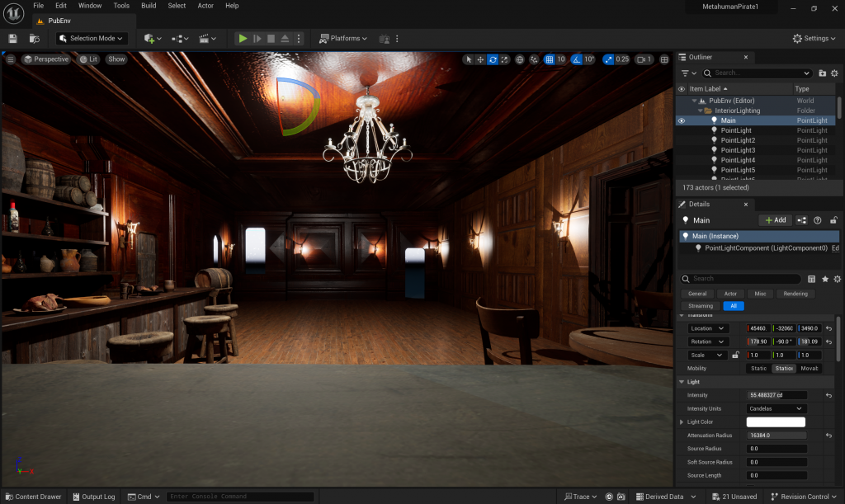
Task: Collapse the InteriorLighting folder
Action: pos(700,111)
